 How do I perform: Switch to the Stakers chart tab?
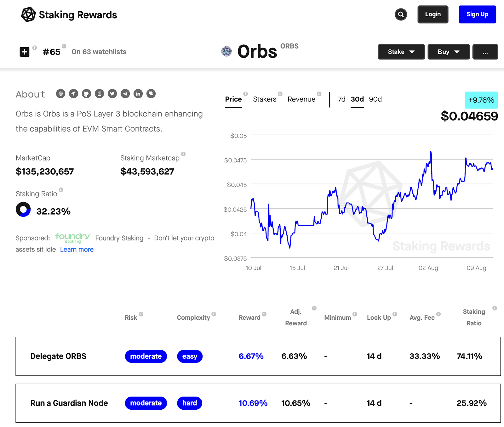pos(265,99)
